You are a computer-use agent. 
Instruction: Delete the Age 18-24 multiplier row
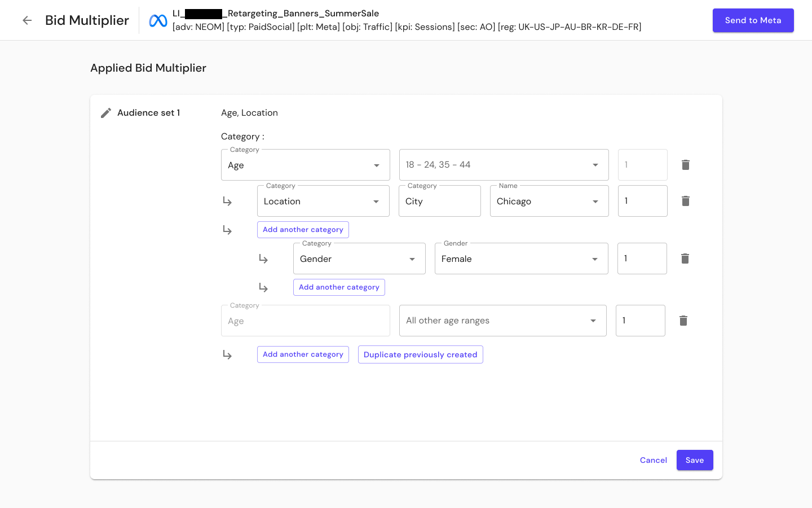click(x=685, y=165)
